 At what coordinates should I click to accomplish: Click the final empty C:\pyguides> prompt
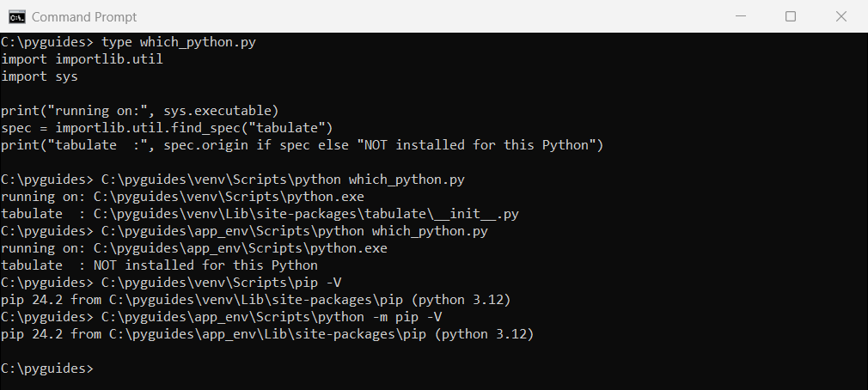point(47,368)
